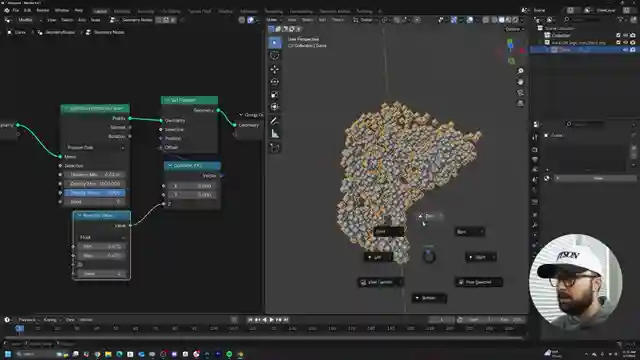Choose Right in the view pie menu
Screen dimensions: 640x360
[481, 257]
